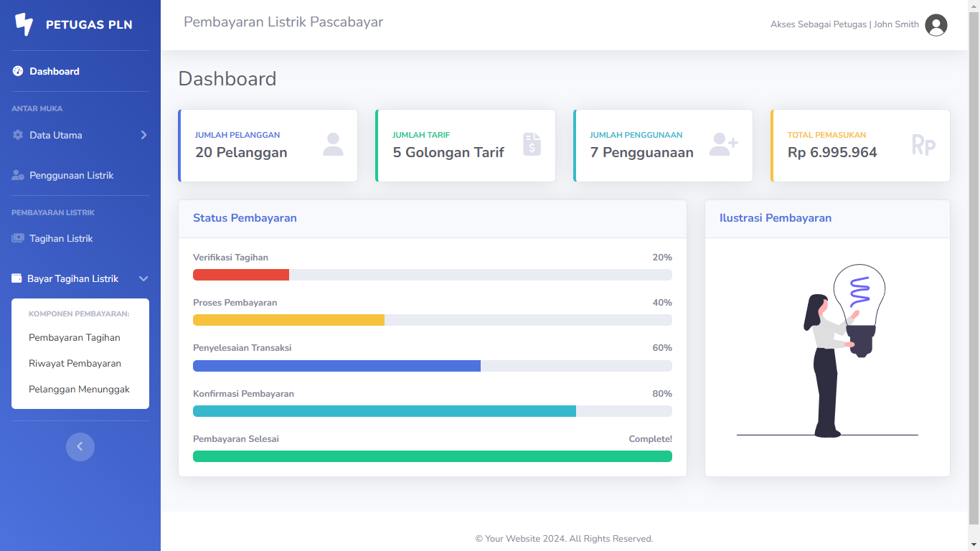Open Pelanggan Menunggak submenu link
The height and width of the screenshot is (551, 980).
click(x=79, y=389)
